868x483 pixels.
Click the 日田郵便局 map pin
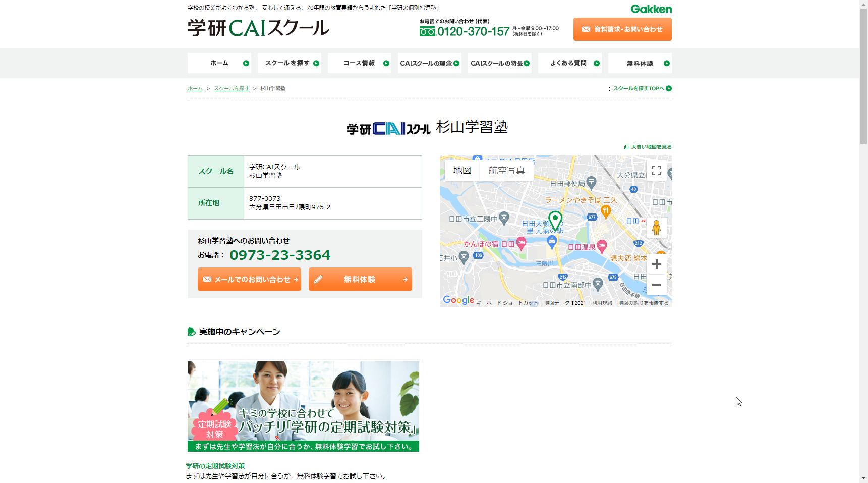coord(592,182)
